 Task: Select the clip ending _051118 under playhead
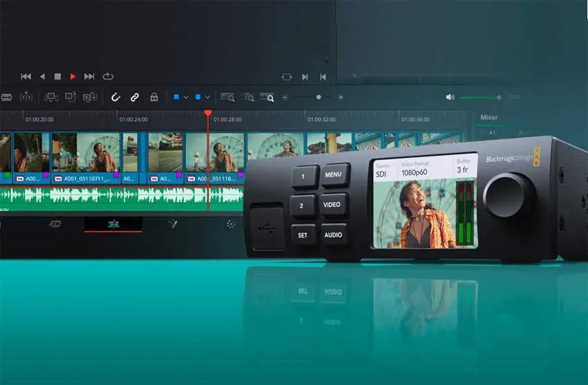point(214,158)
